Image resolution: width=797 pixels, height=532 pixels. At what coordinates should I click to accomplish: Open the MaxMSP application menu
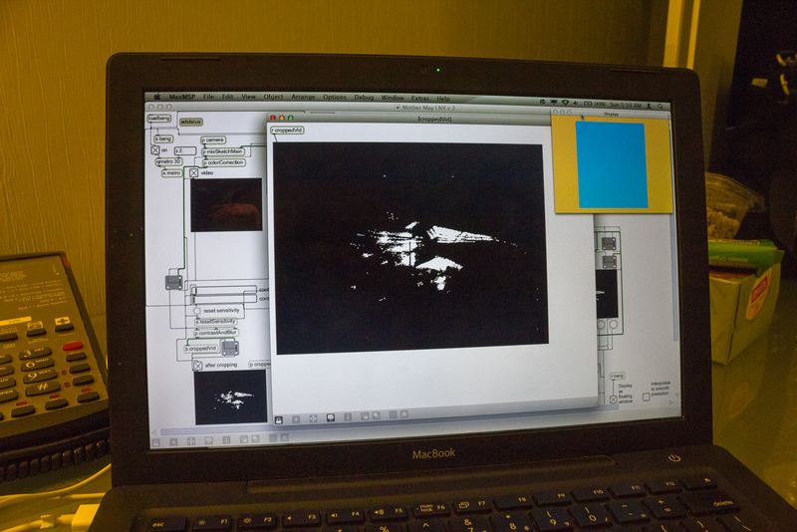click(x=182, y=97)
